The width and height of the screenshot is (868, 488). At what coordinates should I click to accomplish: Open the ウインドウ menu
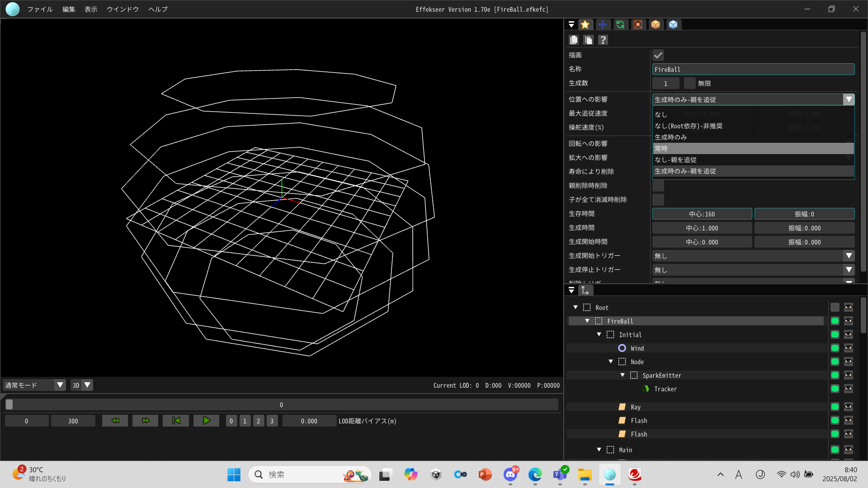click(x=123, y=9)
